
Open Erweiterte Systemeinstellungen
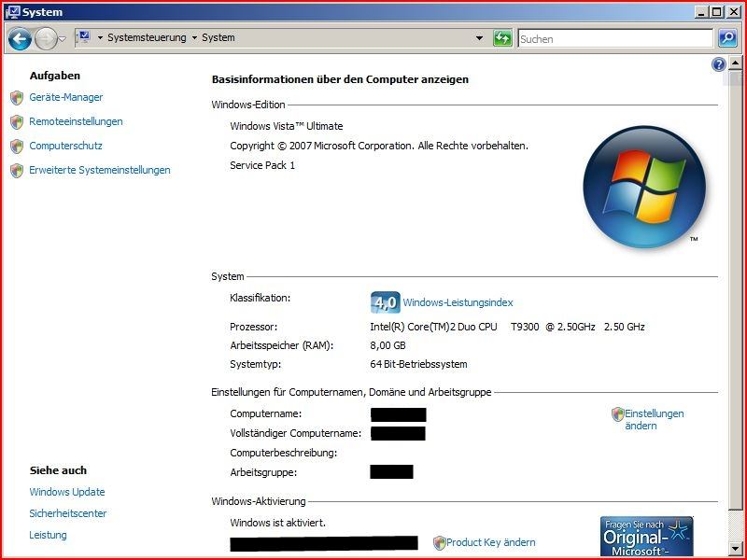click(100, 170)
